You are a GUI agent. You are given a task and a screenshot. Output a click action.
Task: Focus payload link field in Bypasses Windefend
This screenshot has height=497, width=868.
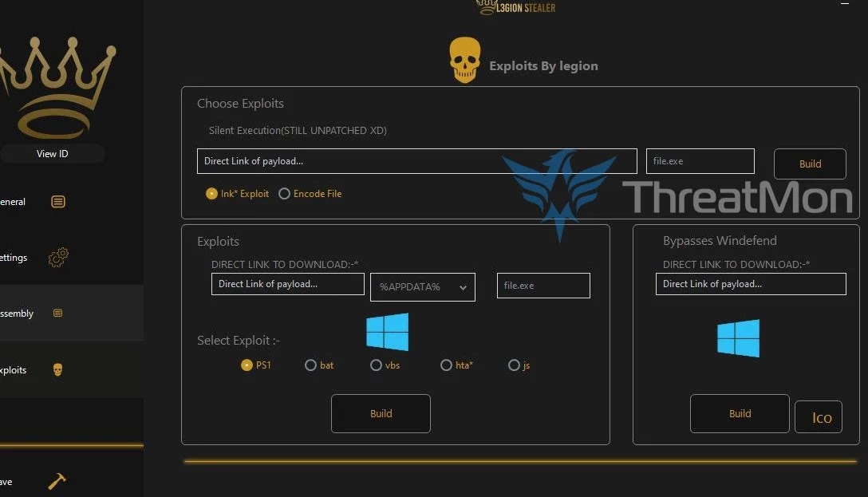point(751,284)
